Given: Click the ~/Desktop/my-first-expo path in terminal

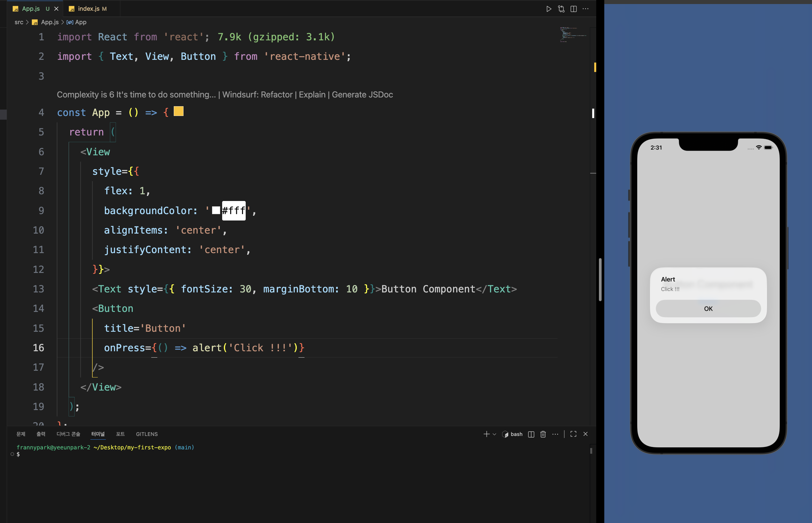Looking at the screenshot, I should pos(132,447).
